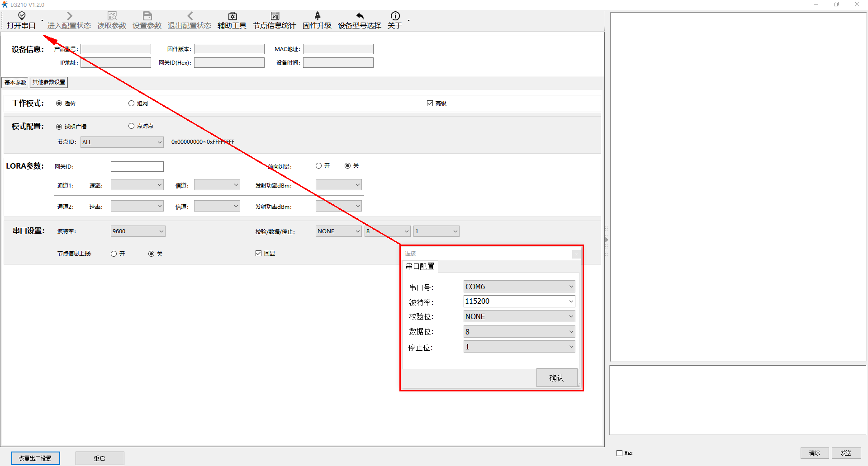The width and height of the screenshot is (868, 466).
Task: Select the 组网 work mode radio
Action: (x=132, y=104)
